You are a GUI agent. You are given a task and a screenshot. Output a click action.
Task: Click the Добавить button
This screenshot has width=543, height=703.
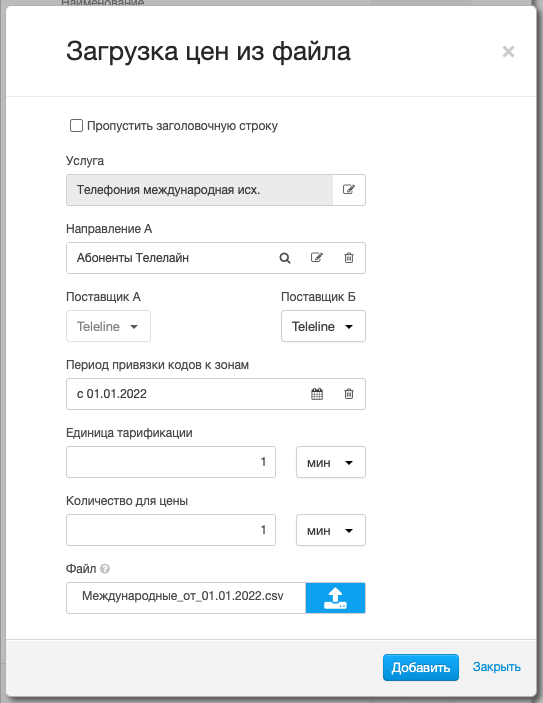point(421,668)
